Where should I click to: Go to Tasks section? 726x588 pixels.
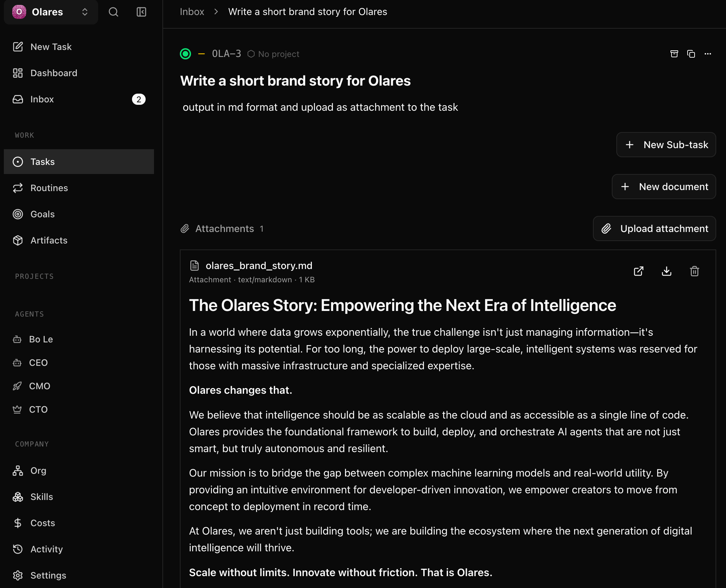[79, 162]
